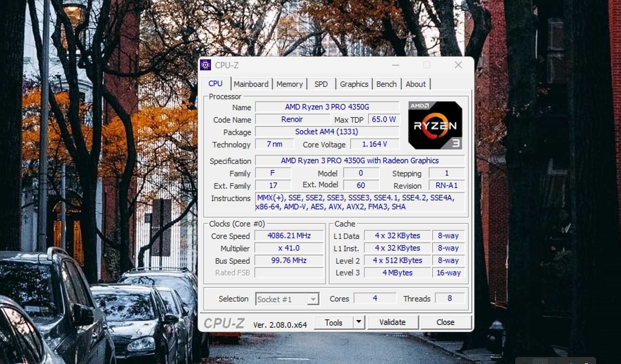
Task: Click the L1 Inst. value 4 x 32 KBytes
Action: click(397, 248)
